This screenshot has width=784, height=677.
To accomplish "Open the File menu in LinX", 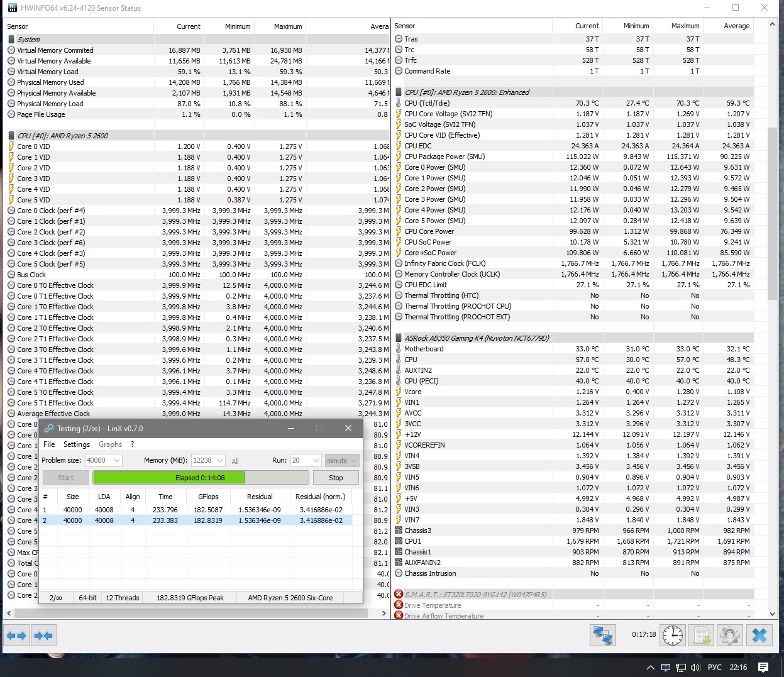I will click(49, 444).
